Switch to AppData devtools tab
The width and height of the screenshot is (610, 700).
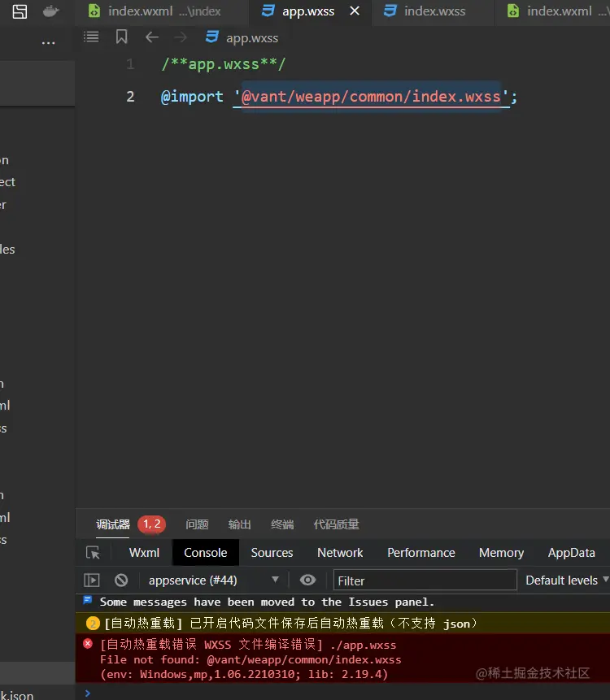(572, 553)
